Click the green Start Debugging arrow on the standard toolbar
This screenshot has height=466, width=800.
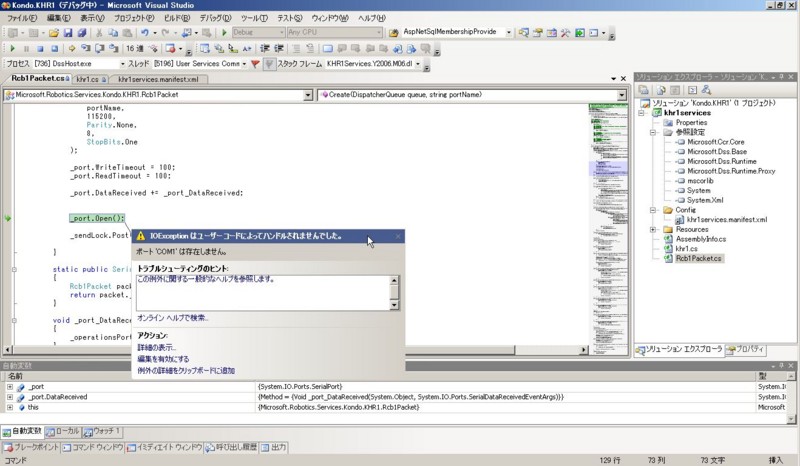tap(224, 33)
